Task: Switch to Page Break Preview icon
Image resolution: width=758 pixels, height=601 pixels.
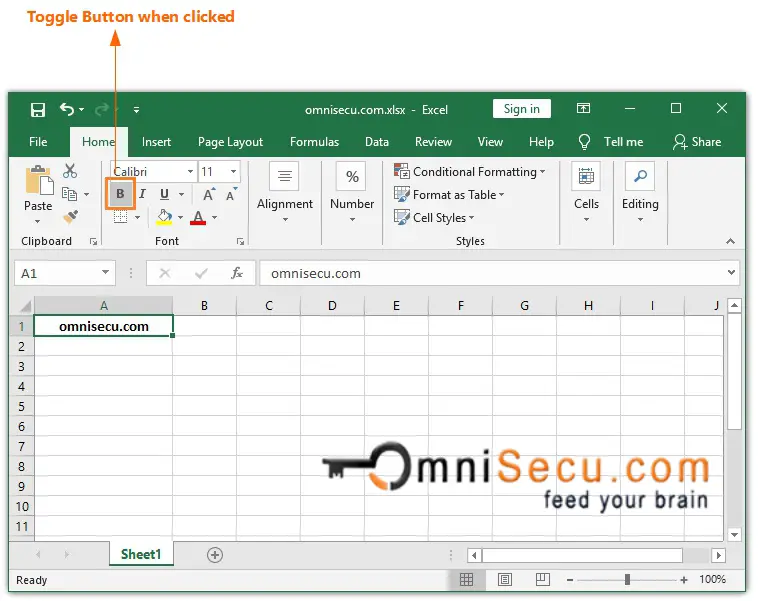Action: coord(543,579)
